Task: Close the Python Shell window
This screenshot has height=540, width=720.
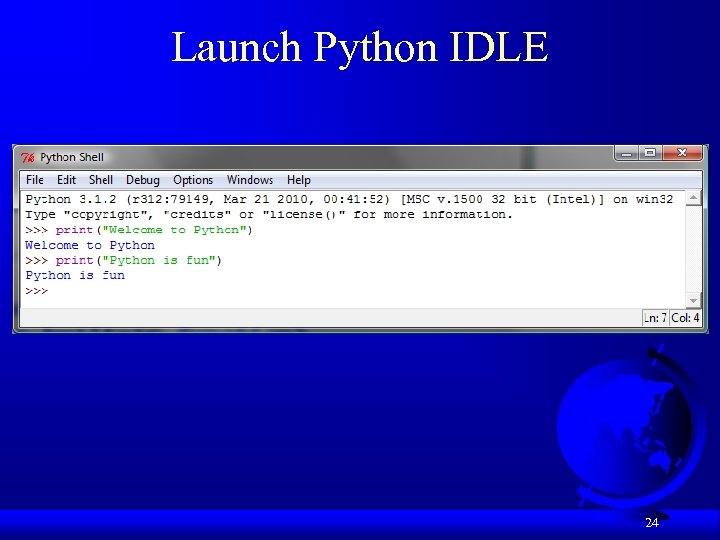Action: (x=682, y=153)
